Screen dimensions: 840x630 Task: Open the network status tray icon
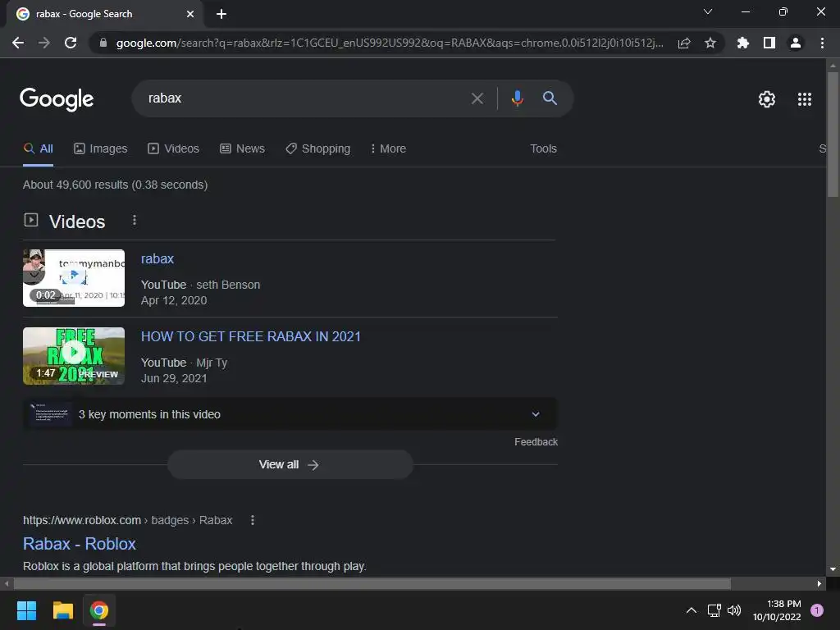(x=714, y=610)
